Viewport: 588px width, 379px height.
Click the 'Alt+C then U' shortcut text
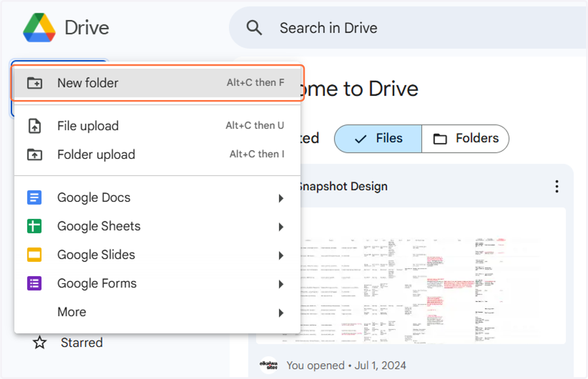[255, 126]
